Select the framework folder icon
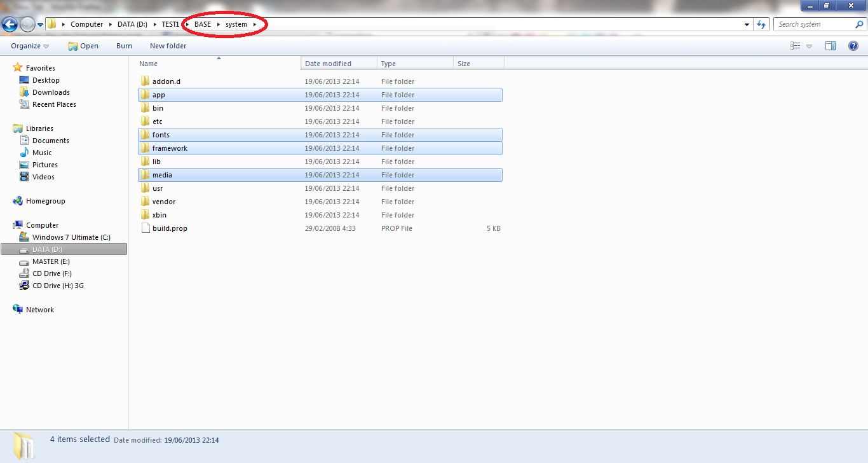Viewport: 868px width, 463px height. click(145, 148)
